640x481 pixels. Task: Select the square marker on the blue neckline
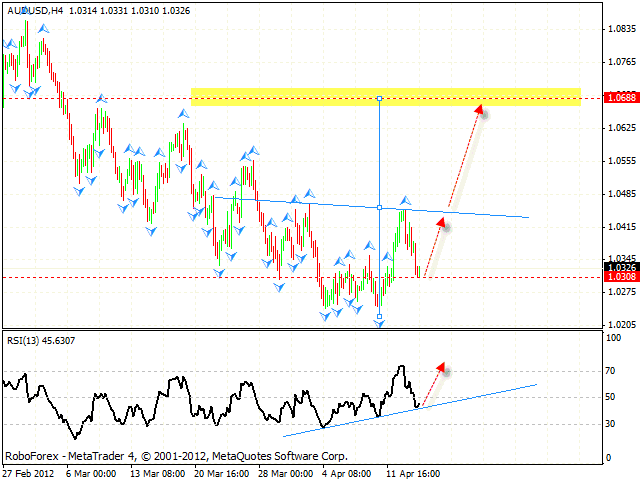point(379,207)
